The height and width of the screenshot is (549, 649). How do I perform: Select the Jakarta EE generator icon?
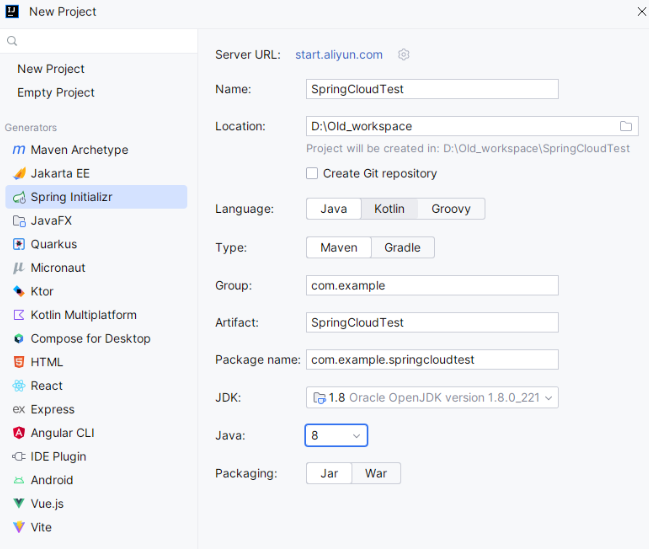(19, 174)
